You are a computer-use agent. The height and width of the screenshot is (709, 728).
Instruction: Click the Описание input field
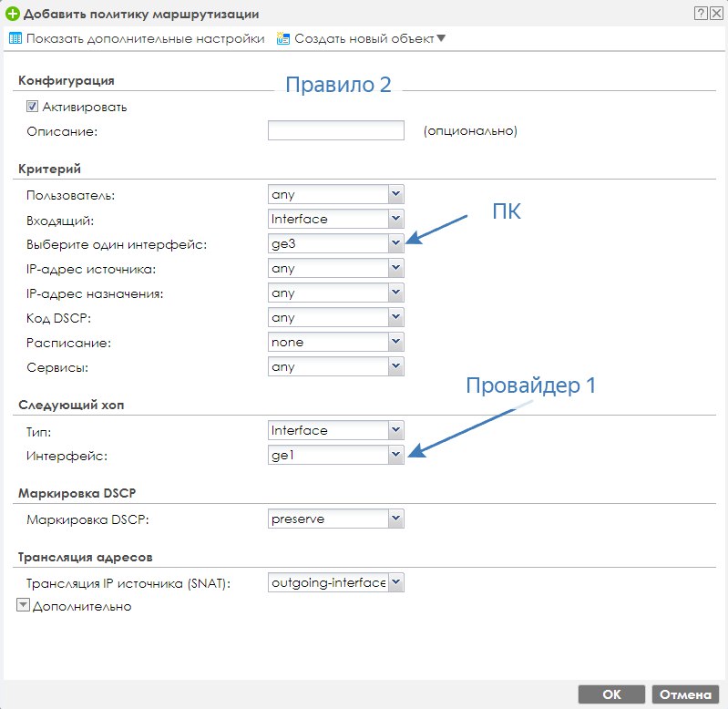click(335, 130)
